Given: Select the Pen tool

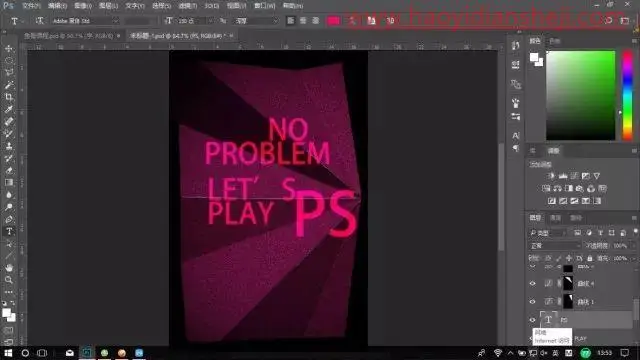Looking at the screenshot, I should click(x=9, y=219).
